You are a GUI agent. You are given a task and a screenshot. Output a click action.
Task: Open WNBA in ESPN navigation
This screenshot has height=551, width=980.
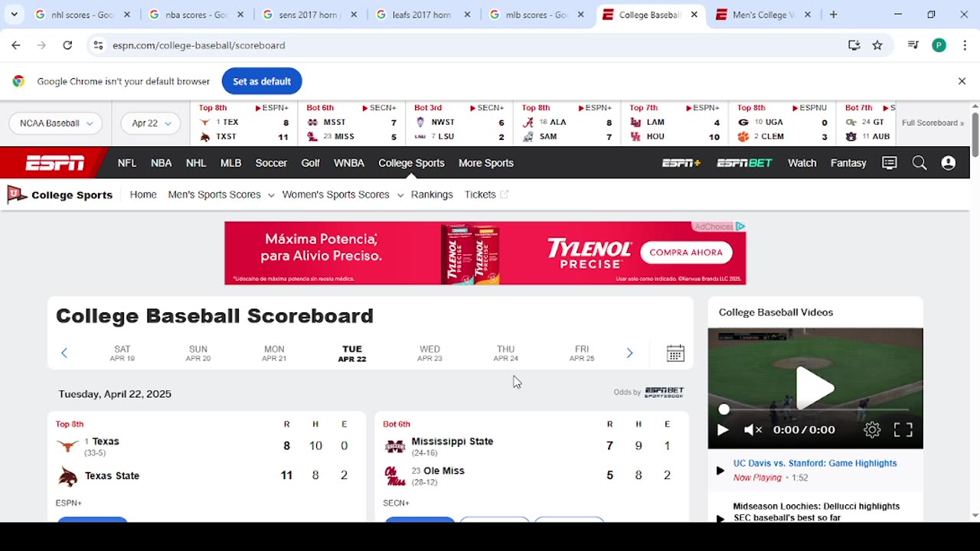349,163
